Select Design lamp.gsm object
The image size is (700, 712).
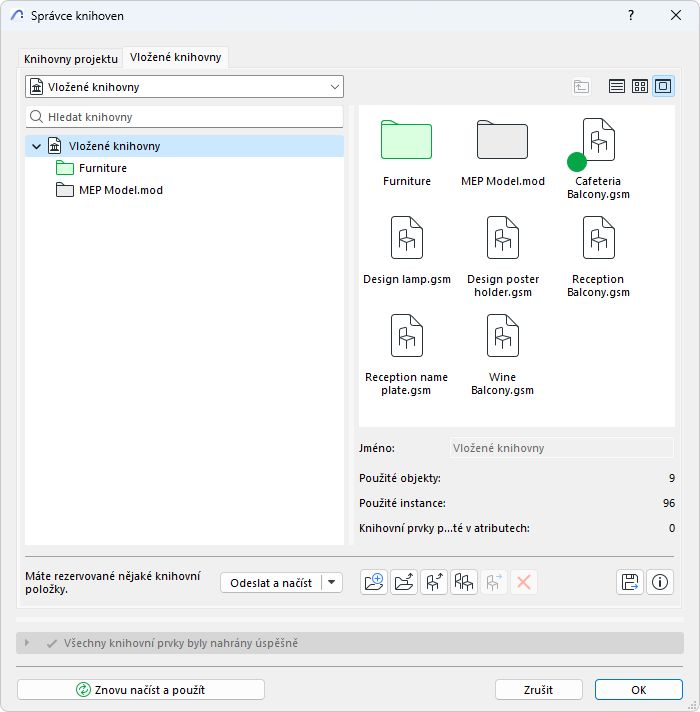(x=407, y=251)
